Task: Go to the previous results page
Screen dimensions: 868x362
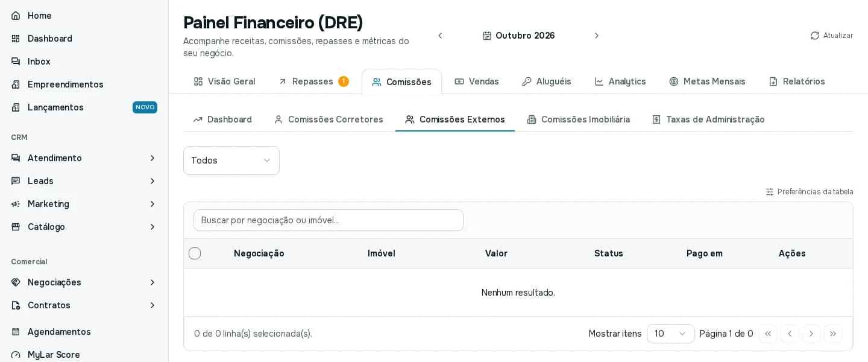Action: tap(790, 334)
